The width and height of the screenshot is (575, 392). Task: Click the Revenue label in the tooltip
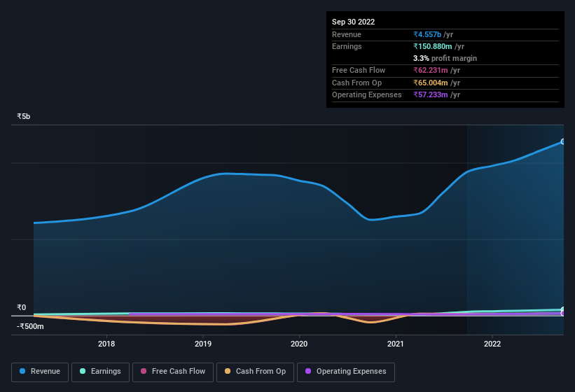click(x=347, y=34)
